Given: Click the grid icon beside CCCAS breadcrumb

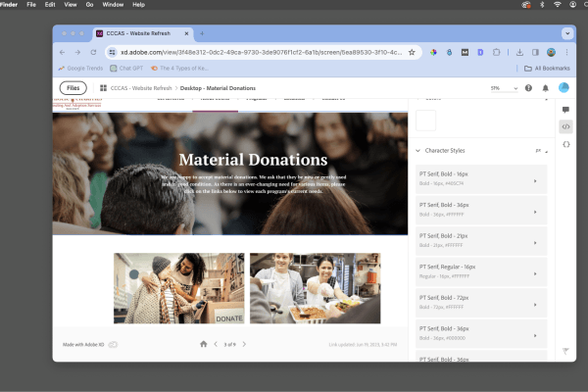Looking at the screenshot, I should point(103,88).
